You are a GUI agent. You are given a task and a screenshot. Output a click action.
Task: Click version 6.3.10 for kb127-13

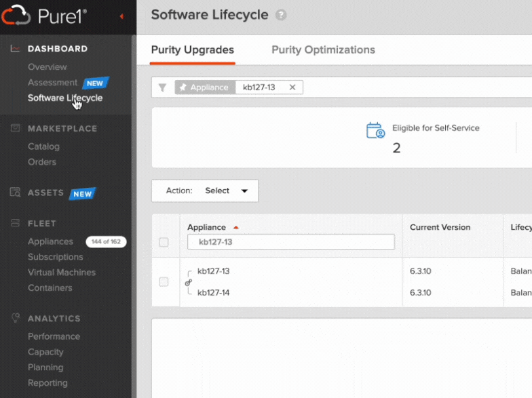pyautogui.click(x=421, y=271)
